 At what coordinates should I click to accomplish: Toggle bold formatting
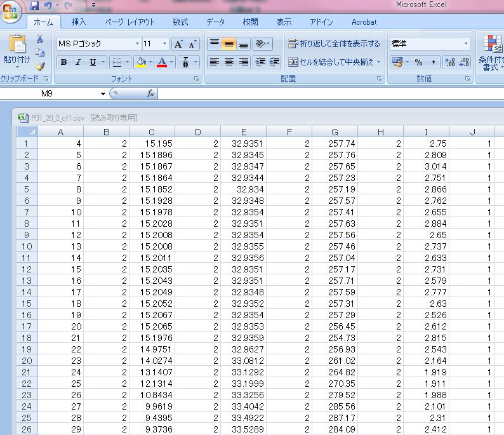tap(63, 62)
